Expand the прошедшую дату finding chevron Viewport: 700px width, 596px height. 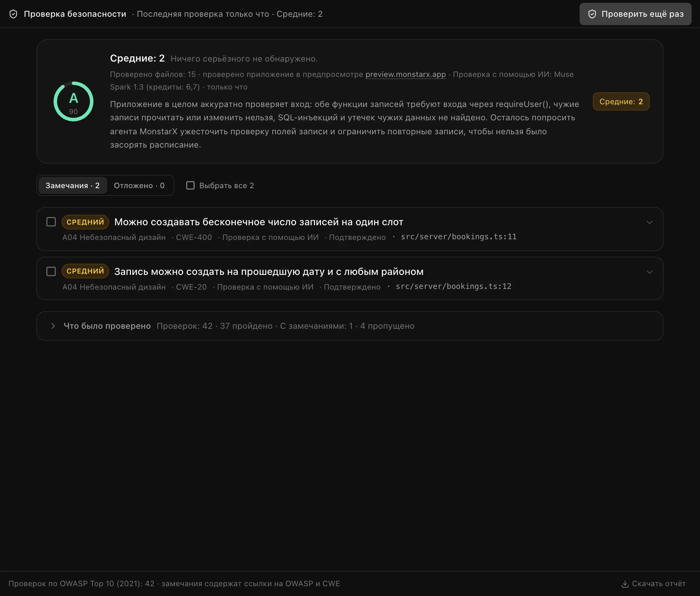[x=650, y=272]
